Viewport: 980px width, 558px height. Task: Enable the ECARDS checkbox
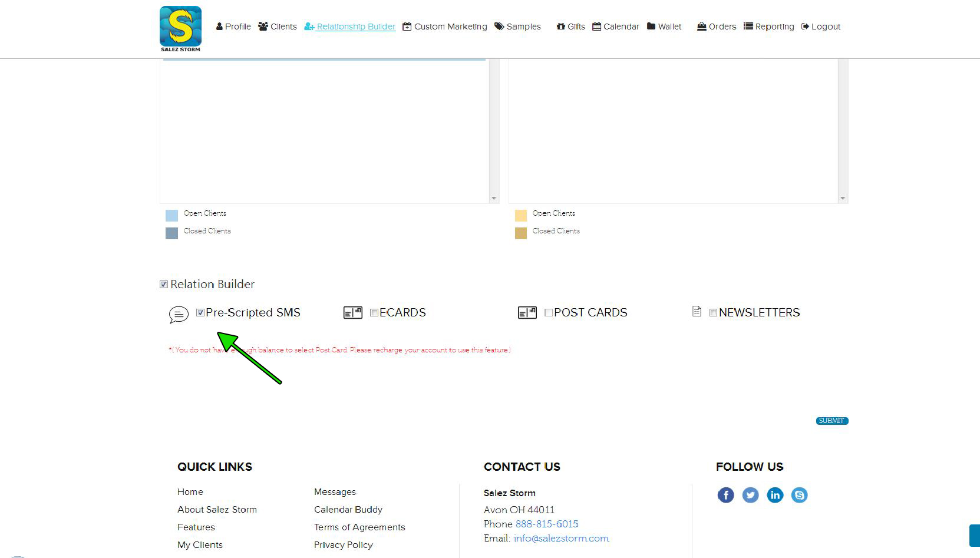pos(374,313)
